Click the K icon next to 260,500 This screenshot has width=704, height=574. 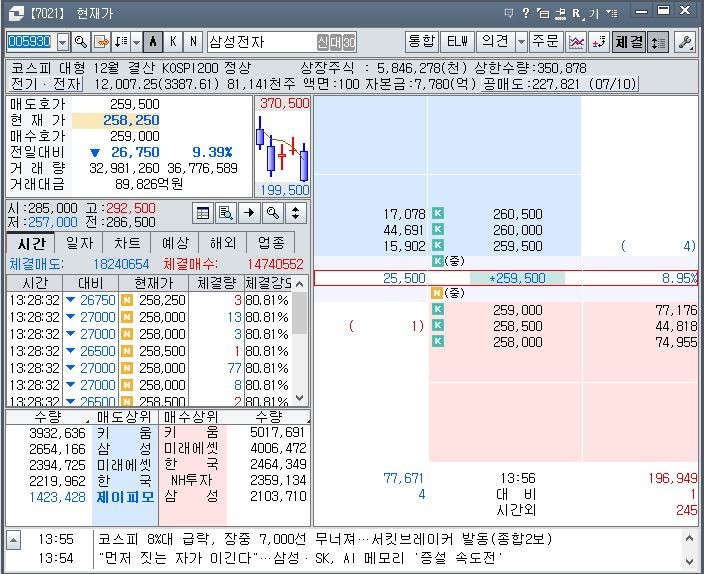click(438, 213)
